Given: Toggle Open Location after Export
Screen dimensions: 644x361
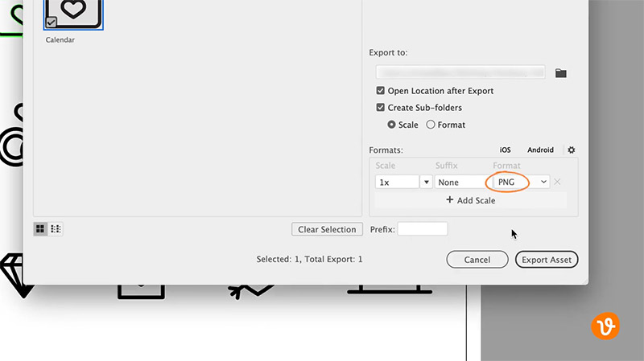Looking at the screenshot, I should tap(380, 91).
